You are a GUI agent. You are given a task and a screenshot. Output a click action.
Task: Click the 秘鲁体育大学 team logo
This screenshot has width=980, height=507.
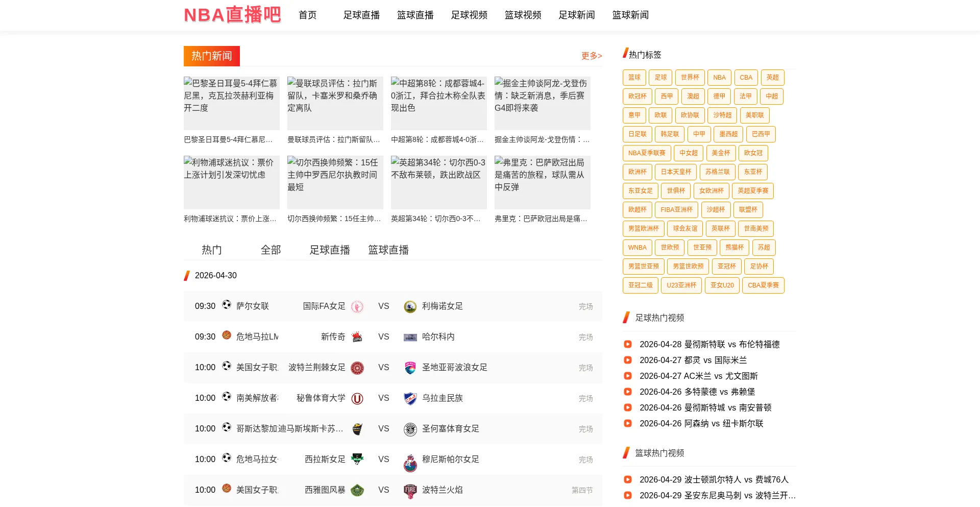click(357, 398)
